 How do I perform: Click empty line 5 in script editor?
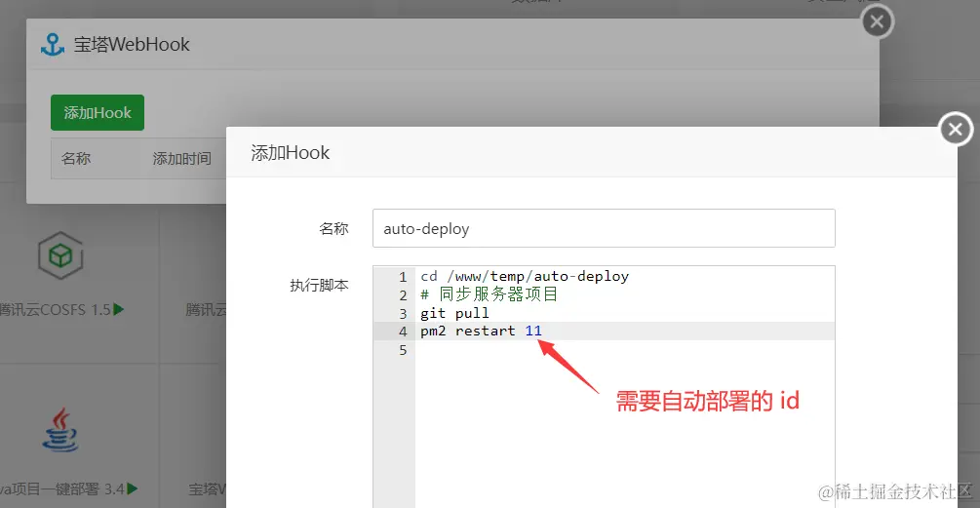[625, 350]
